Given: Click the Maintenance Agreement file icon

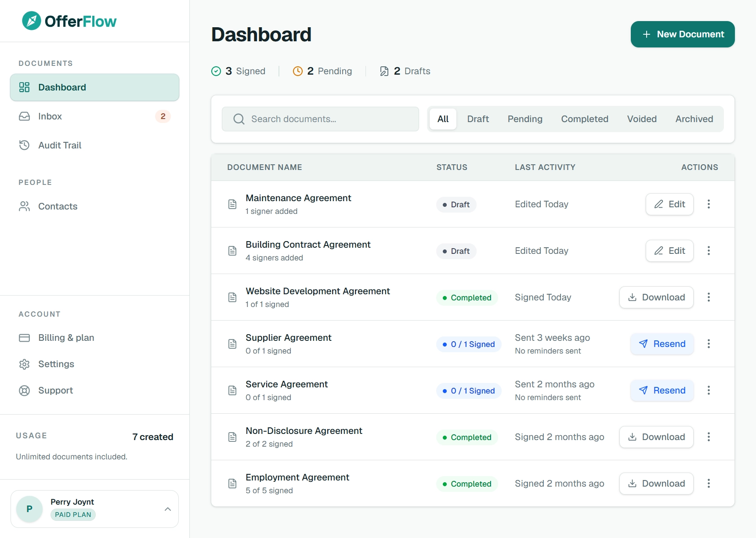Looking at the screenshot, I should coord(232,204).
